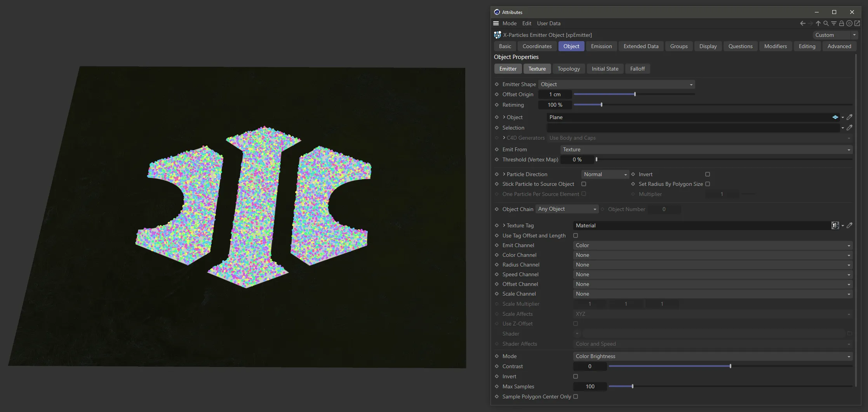Screen dimensions: 868x412
Task: Open the Emit From dropdown
Action: (706, 149)
